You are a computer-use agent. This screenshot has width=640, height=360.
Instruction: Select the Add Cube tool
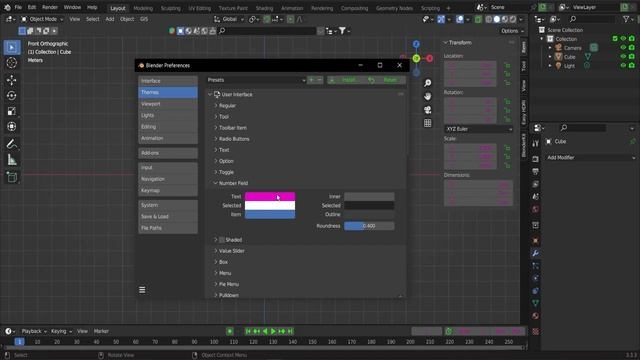point(11,177)
